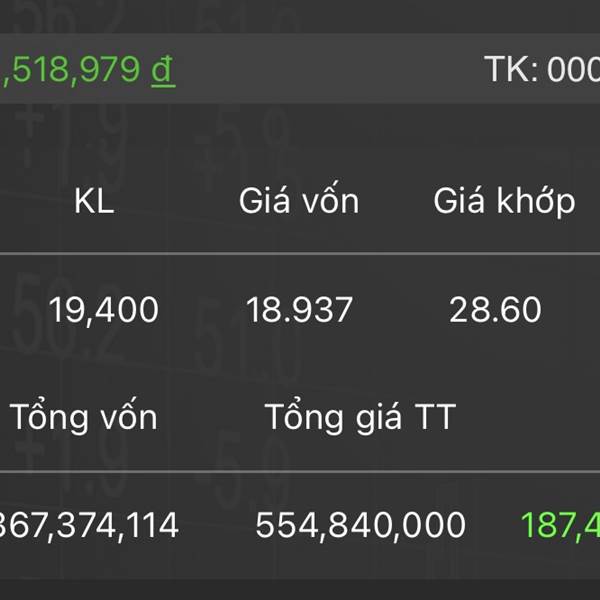Viewport: 600px width, 600px height.
Task: Select the Giá khớp column header
Action: click(x=504, y=202)
